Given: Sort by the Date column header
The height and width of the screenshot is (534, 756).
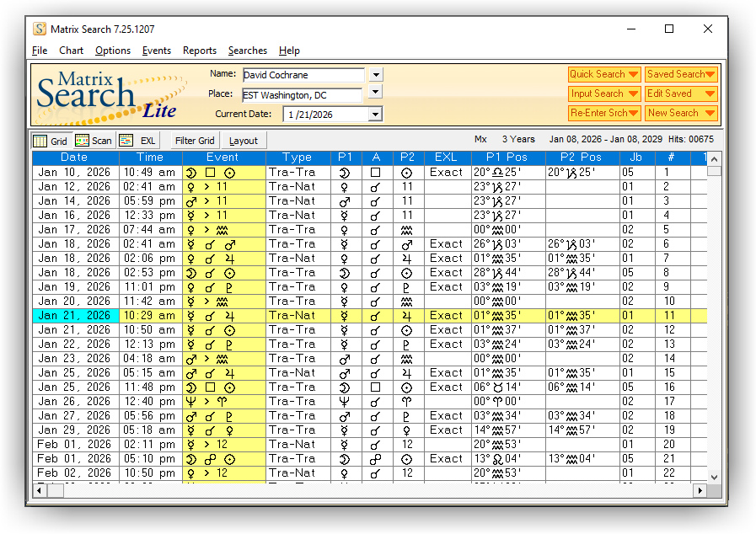Looking at the screenshot, I should click(74, 158).
